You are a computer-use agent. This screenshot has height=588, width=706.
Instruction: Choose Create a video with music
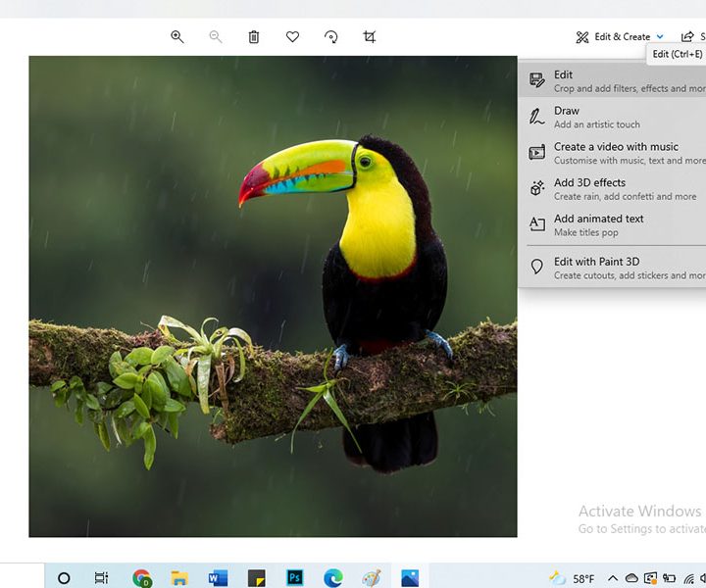[612, 153]
